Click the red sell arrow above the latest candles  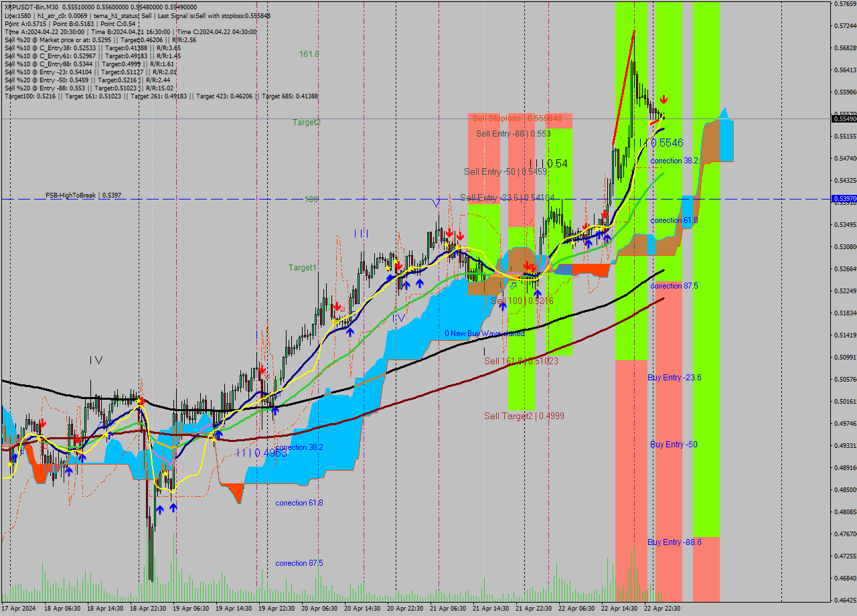(x=663, y=100)
